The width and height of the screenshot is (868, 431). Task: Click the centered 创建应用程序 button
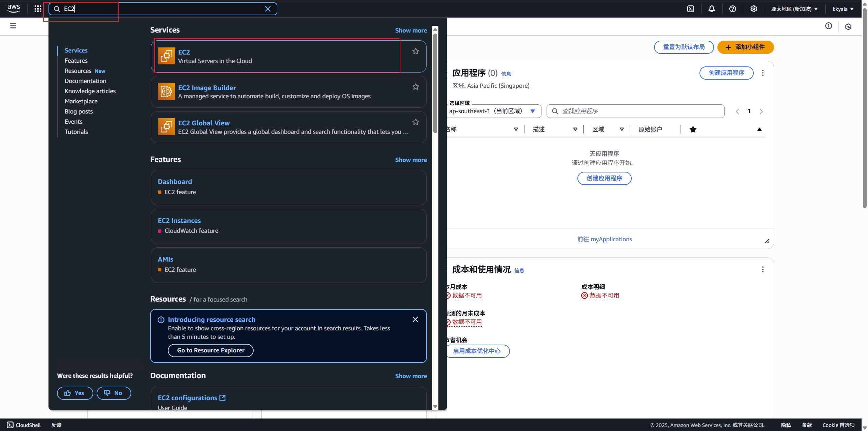[x=604, y=178]
